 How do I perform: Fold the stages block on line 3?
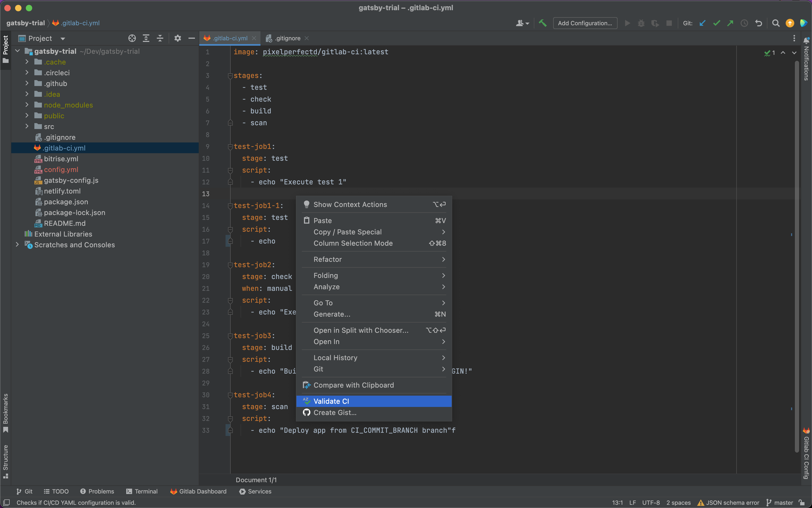pyautogui.click(x=230, y=76)
